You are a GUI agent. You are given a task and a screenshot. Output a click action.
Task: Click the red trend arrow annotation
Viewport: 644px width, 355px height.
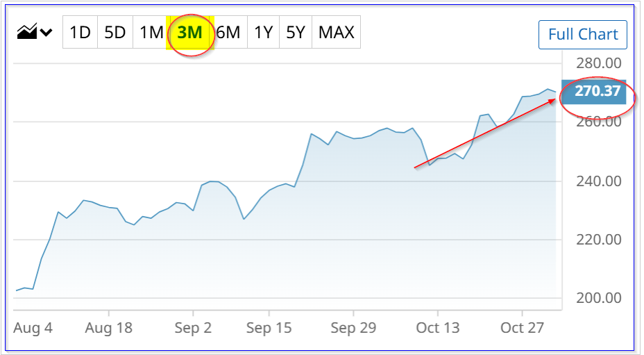coord(485,133)
